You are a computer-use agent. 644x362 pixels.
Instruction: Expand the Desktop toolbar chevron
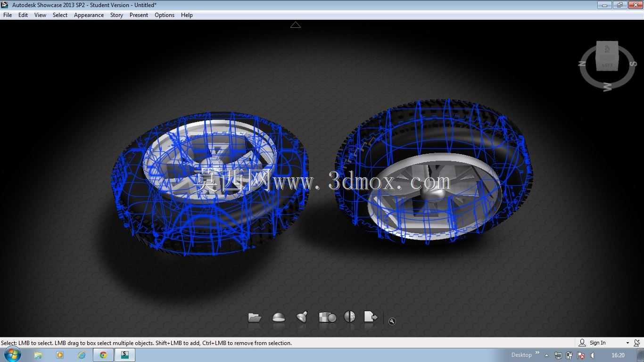(537, 353)
